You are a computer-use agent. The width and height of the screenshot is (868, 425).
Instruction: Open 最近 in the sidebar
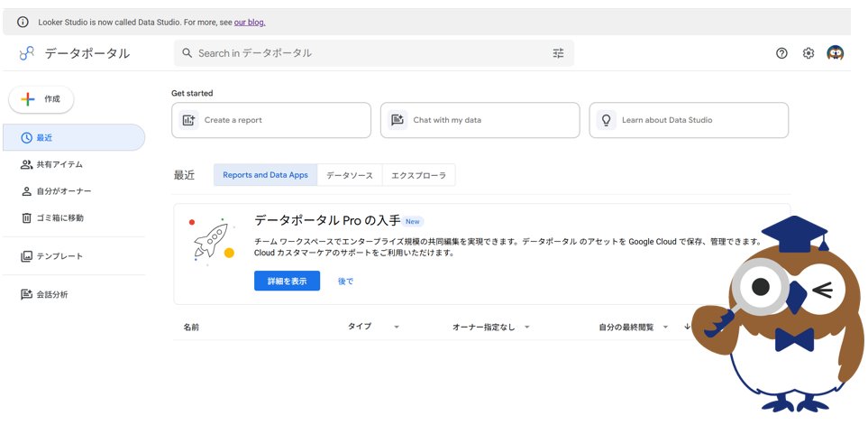pos(74,138)
